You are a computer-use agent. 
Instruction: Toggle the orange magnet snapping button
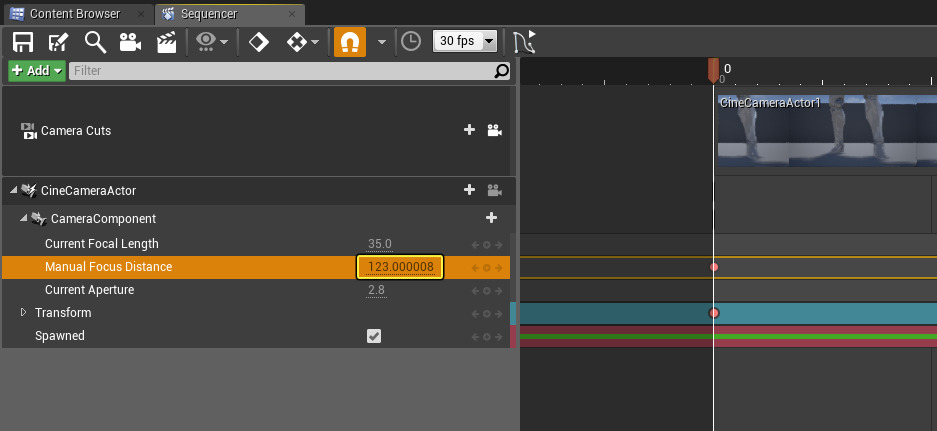(350, 42)
